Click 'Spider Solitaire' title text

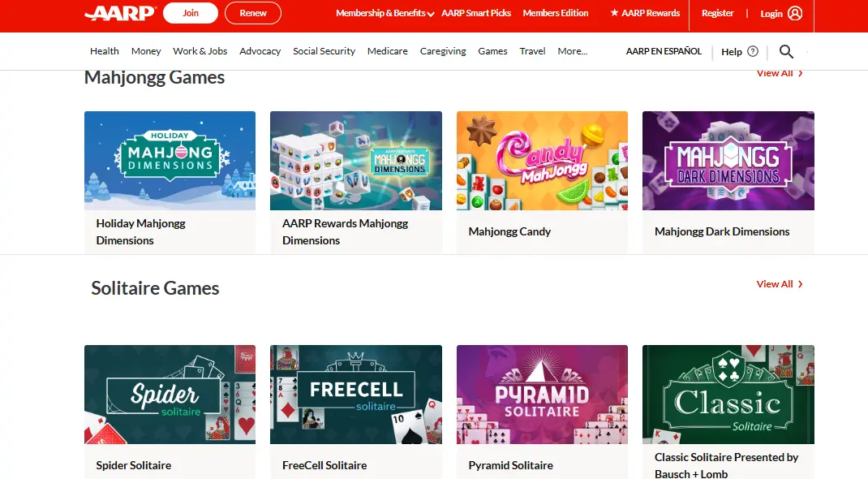133,465
